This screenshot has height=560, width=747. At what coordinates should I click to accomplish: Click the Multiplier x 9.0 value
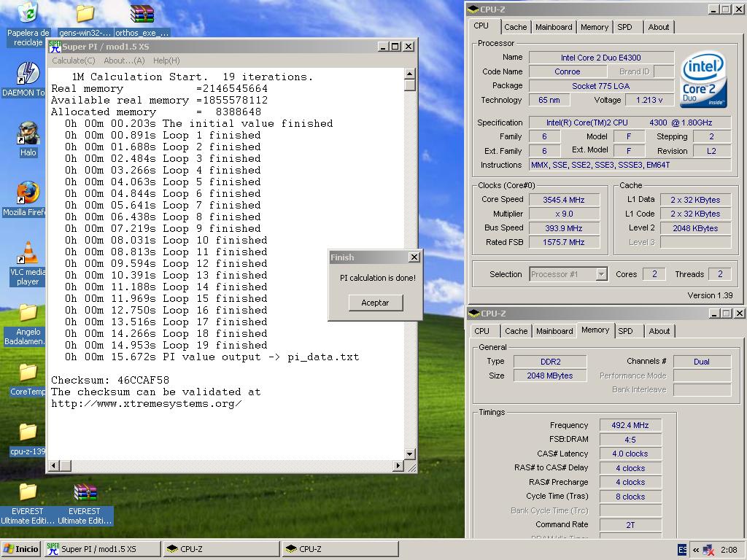click(x=564, y=214)
